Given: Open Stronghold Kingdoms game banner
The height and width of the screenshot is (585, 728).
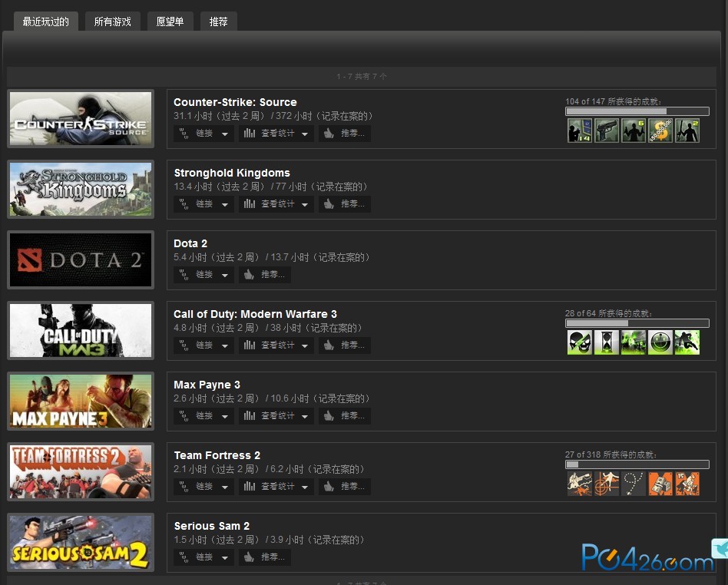Looking at the screenshot, I should point(81,190).
